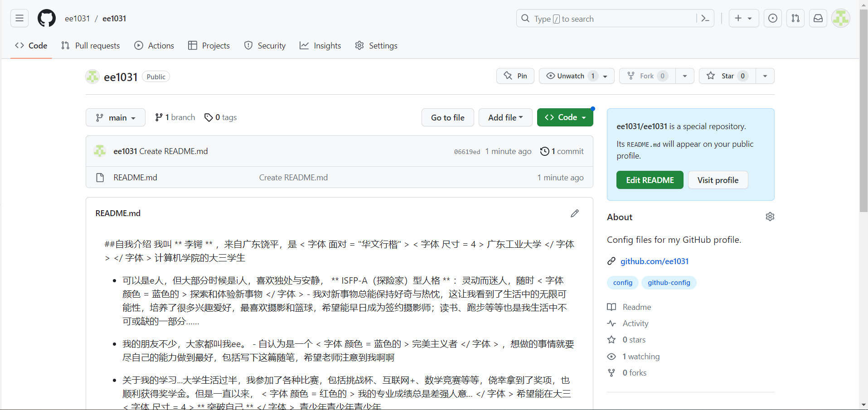The height and width of the screenshot is (410, 868).
Task: Click the eye icon beside 1 watching
Action: click(x=611, y=357)
